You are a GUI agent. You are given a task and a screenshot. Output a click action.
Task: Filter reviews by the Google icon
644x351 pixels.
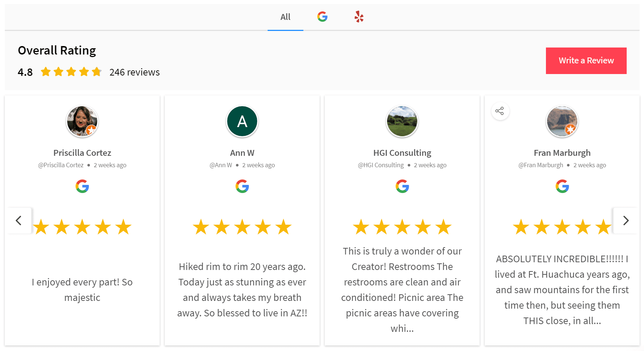(x=322, y=17)
